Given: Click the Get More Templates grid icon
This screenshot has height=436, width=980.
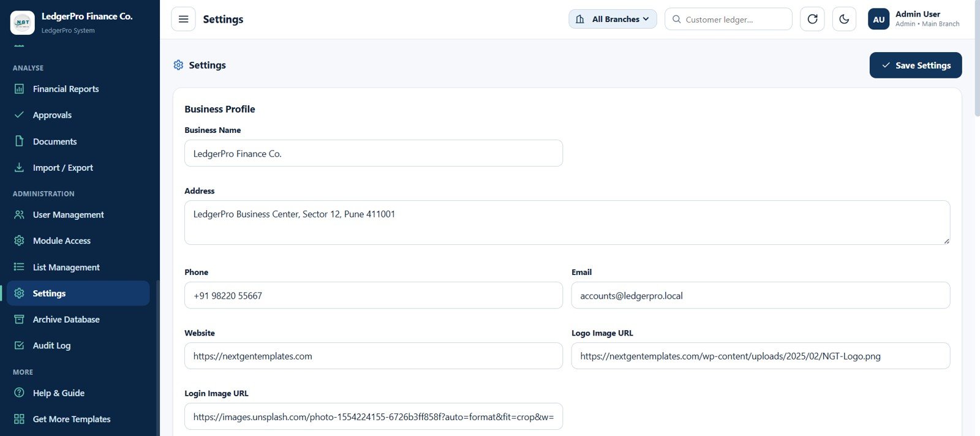Looking at the screenshot, I should [x=19, y=419].
